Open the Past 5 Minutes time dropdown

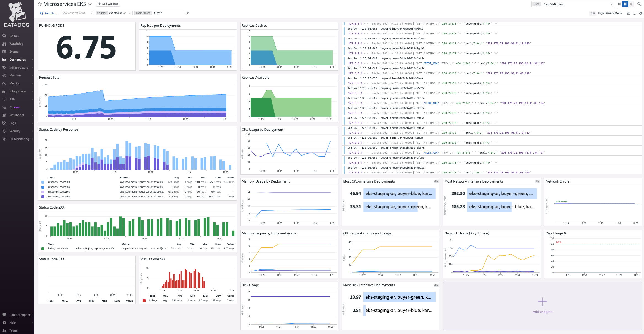[573, 4]
